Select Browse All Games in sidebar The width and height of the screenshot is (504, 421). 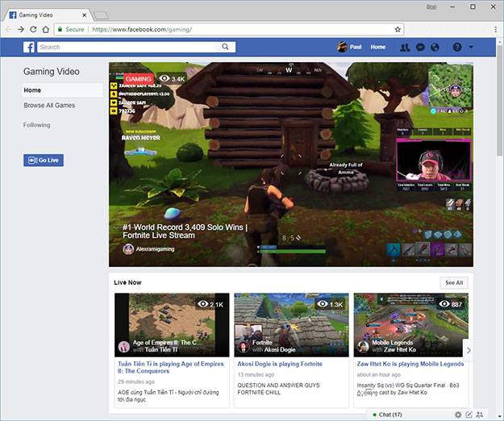[49, 106]
